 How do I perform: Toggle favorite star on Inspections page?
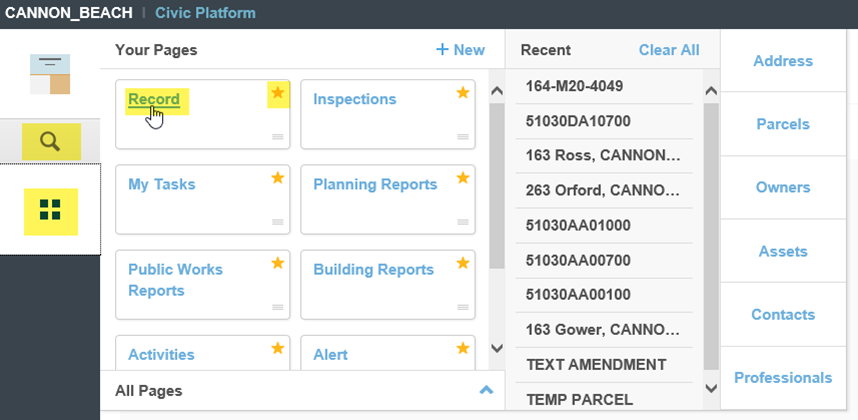(463, 93)
